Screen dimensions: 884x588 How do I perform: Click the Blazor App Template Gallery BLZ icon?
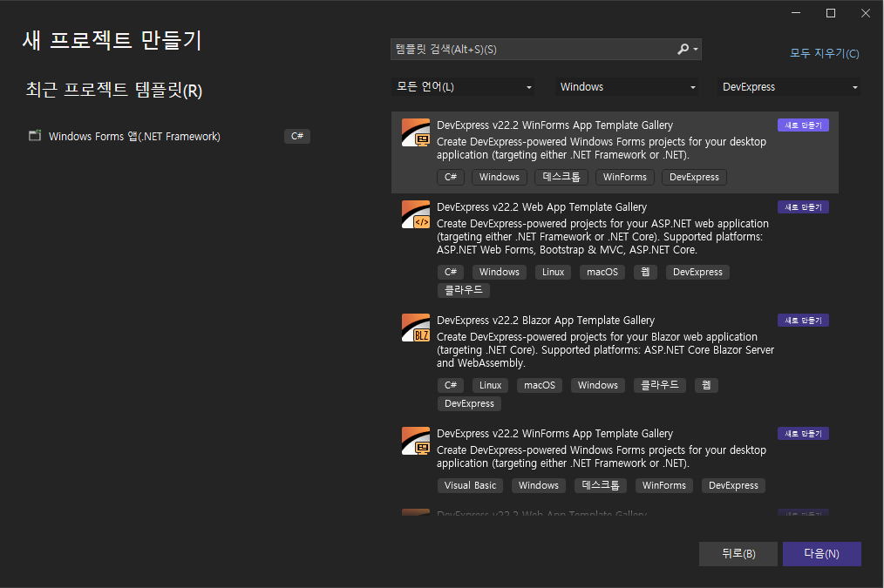[x=416, y=328]
